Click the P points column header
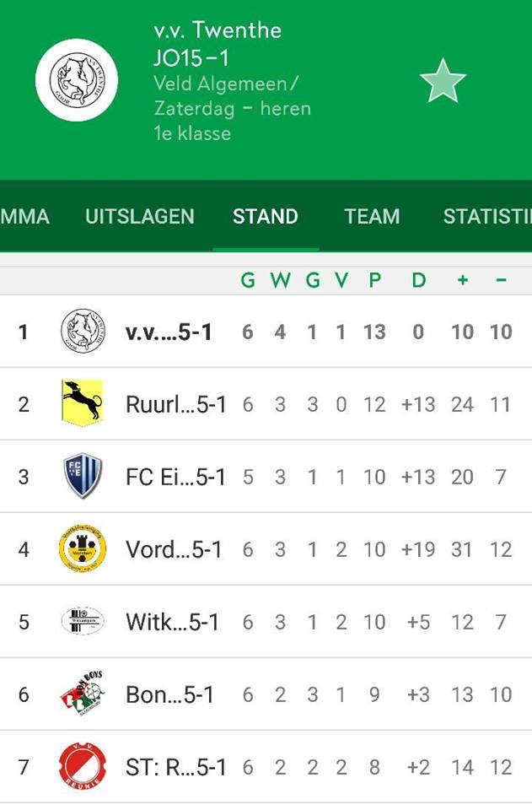Viewport: 532px width, 810px height. point(375,280)
